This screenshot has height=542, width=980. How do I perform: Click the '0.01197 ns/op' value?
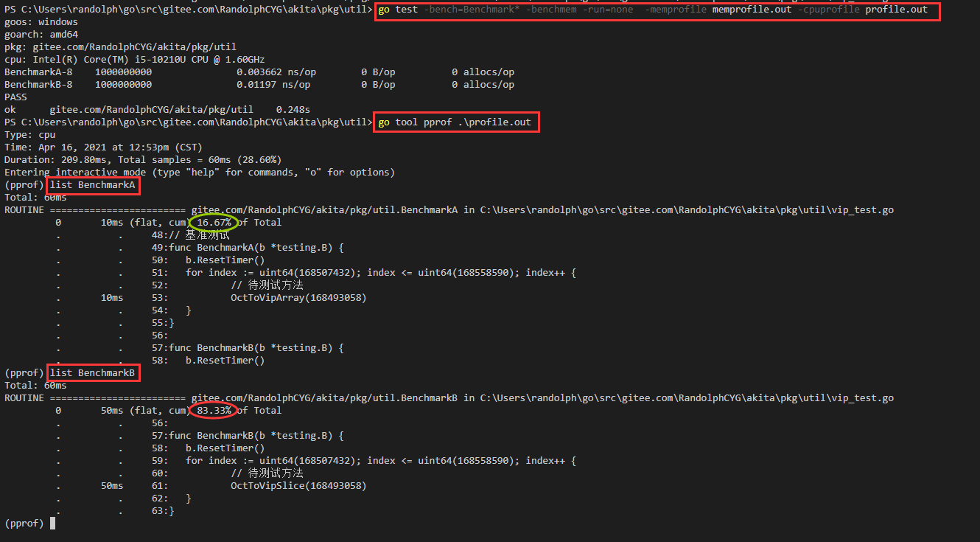[x=273, y=85]
